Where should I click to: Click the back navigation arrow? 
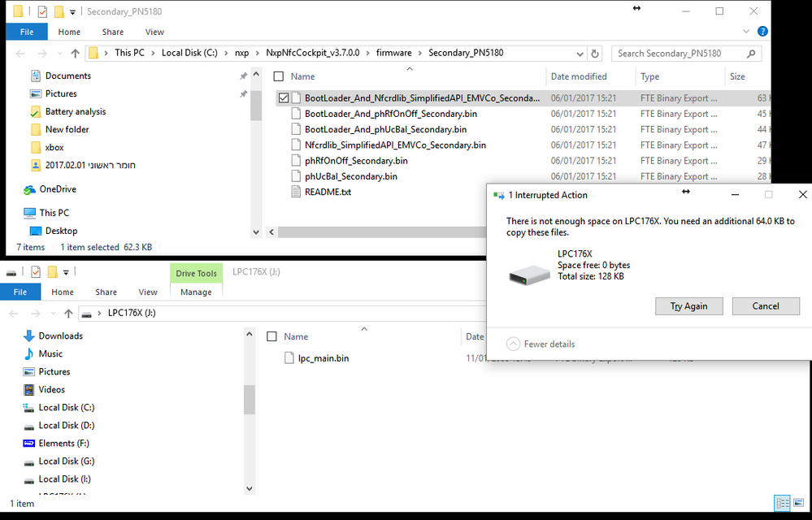[x=20, y=53]
